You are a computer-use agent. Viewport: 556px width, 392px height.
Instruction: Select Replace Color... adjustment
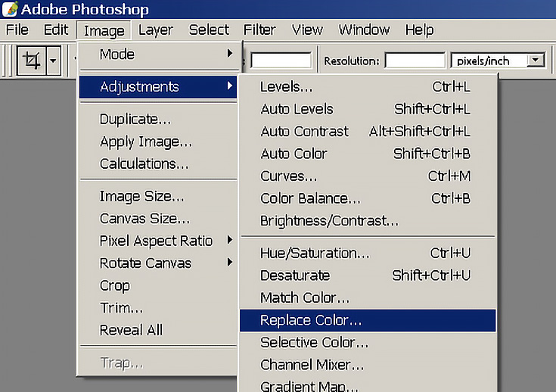coord(368,320)
